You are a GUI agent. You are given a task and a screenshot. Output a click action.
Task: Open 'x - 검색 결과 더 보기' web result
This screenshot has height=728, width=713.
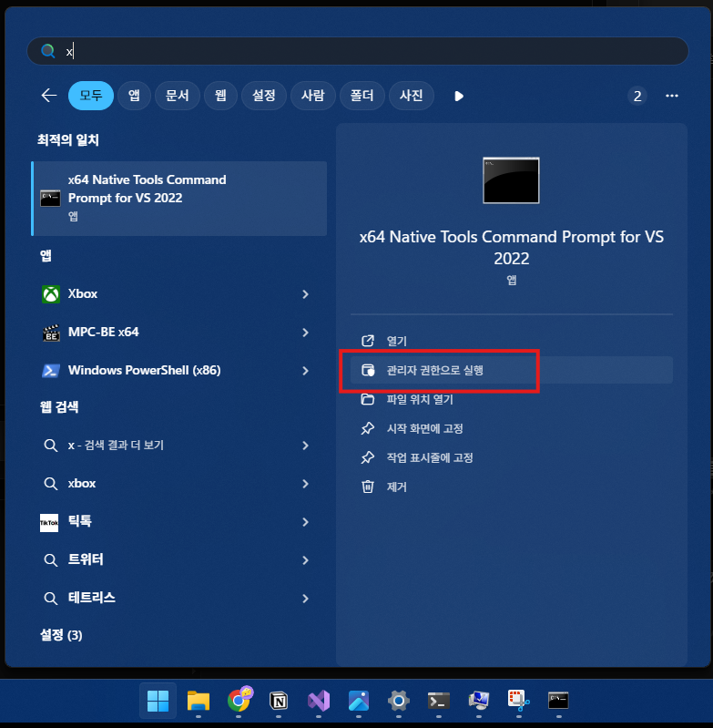coord(179,446)
